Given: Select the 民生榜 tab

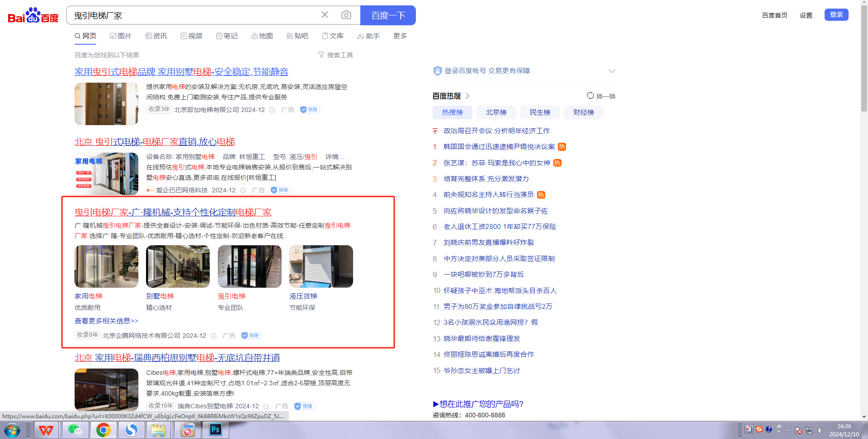Looking at the screenshot, I should tap(540, 112).
